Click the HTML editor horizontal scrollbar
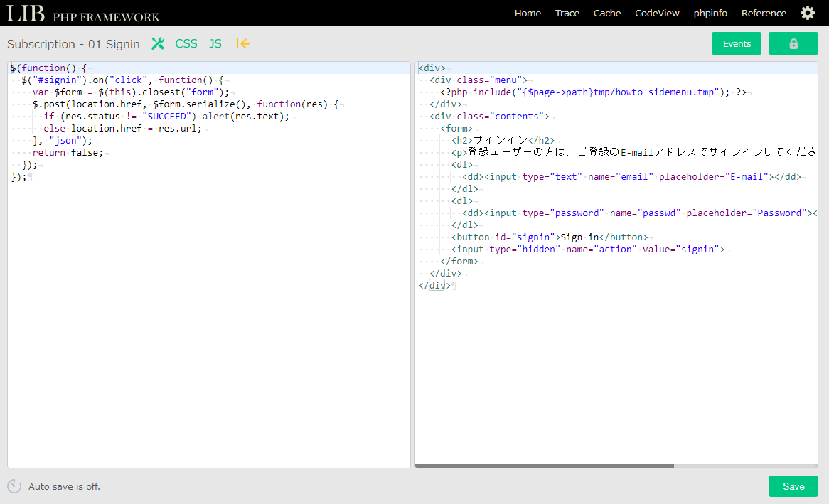829x504 pixels. tap(545, 466)
